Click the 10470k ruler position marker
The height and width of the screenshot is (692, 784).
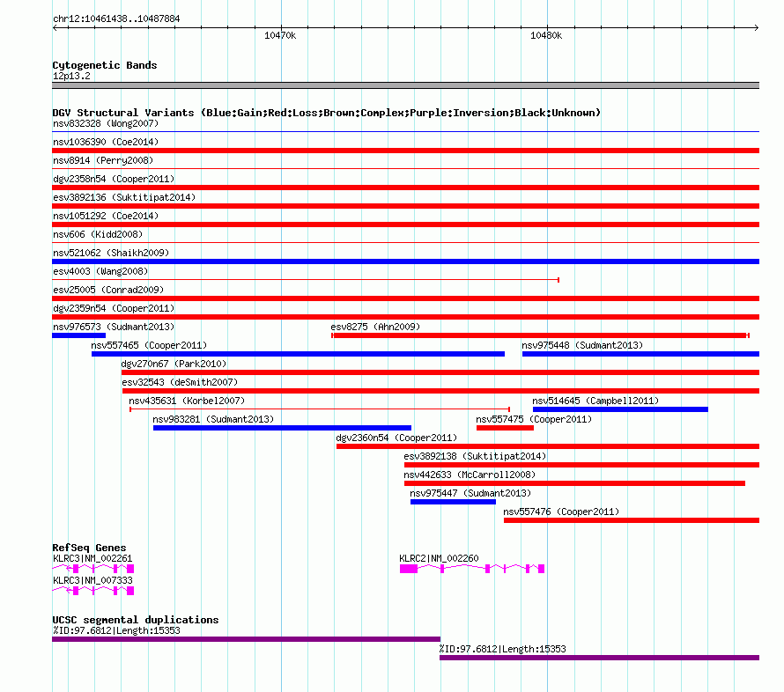tap(280, 35)
